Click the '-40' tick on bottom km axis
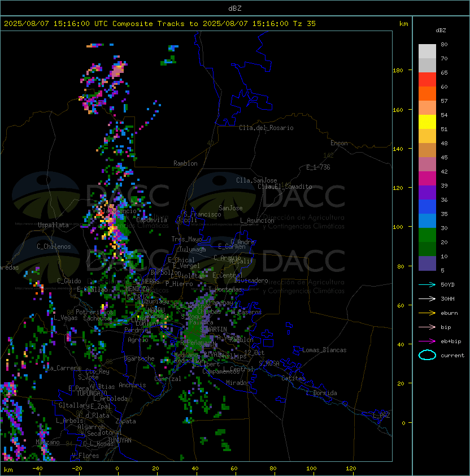 point(37,469)
